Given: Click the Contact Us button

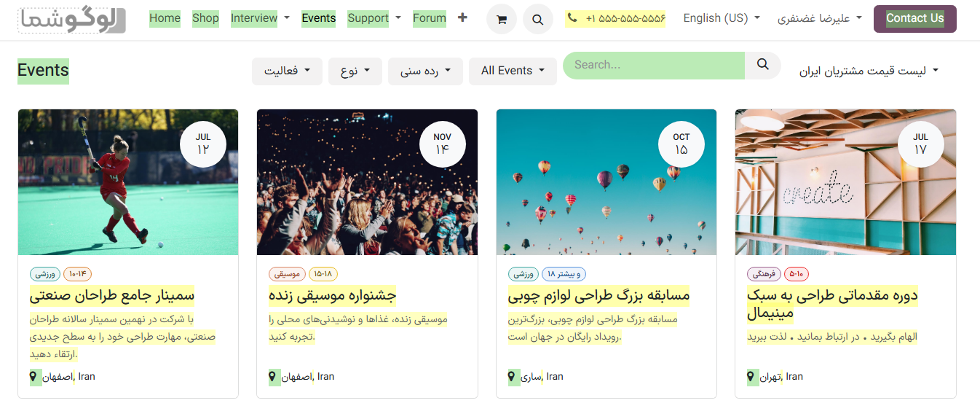Looking at the screenshot, I should point(914,19).
